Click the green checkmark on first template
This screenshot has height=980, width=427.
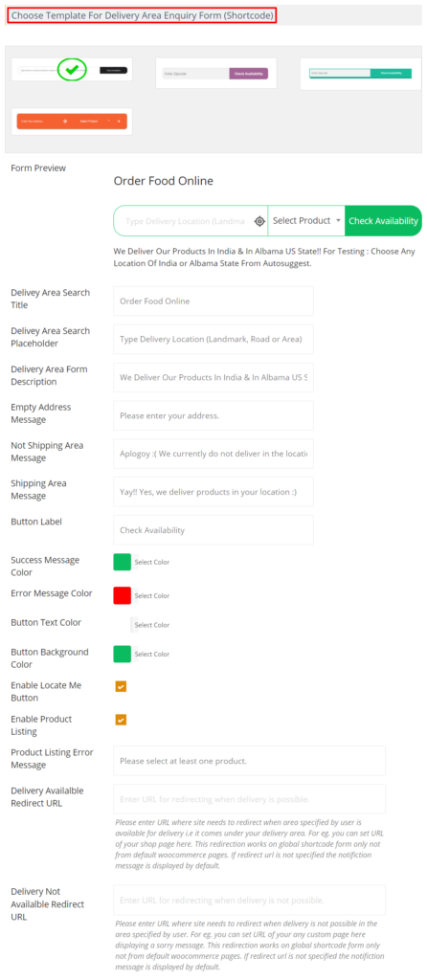(x=73, y=70)
